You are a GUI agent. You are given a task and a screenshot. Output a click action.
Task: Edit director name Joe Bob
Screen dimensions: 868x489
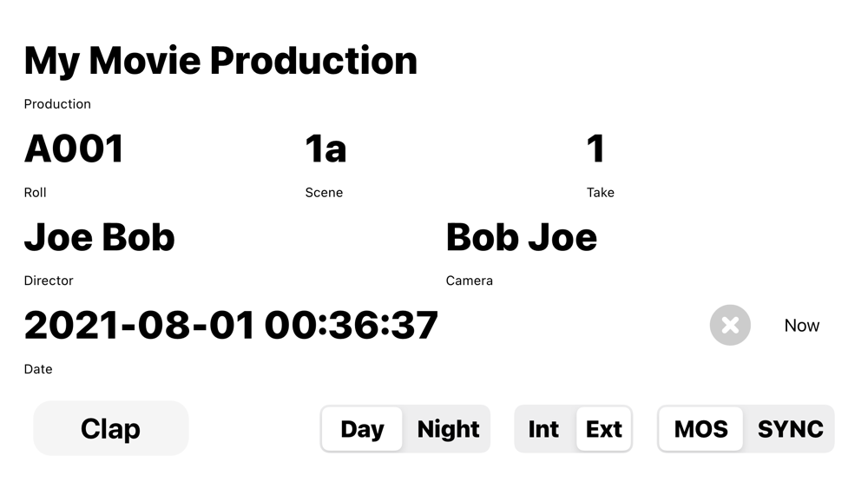point(100,238)
